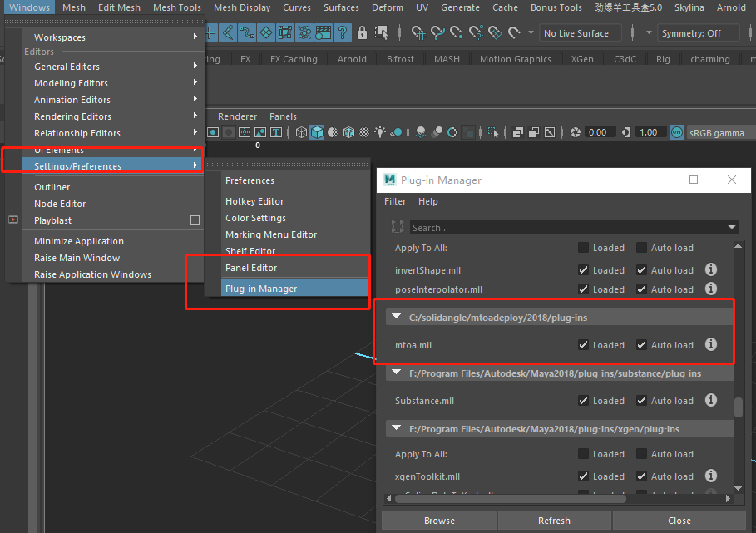
Task: Click the info icon for invertShape.mll
Action: pyautogui.click(x=711, y=269)
